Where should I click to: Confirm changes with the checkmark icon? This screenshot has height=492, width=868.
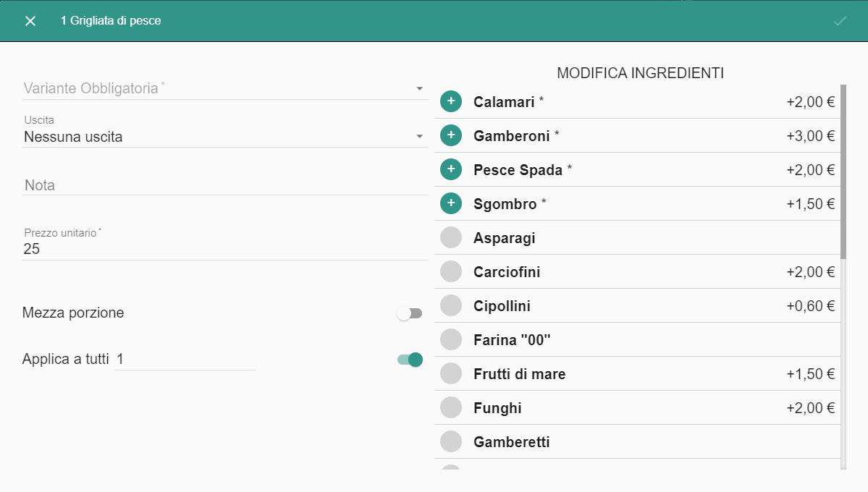(840, 21)
